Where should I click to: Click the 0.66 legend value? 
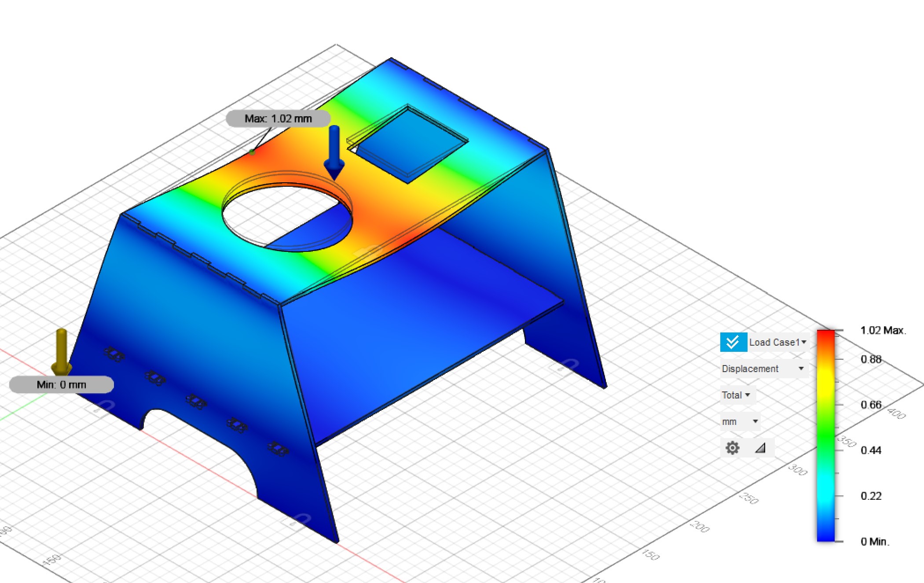[871, 405]
